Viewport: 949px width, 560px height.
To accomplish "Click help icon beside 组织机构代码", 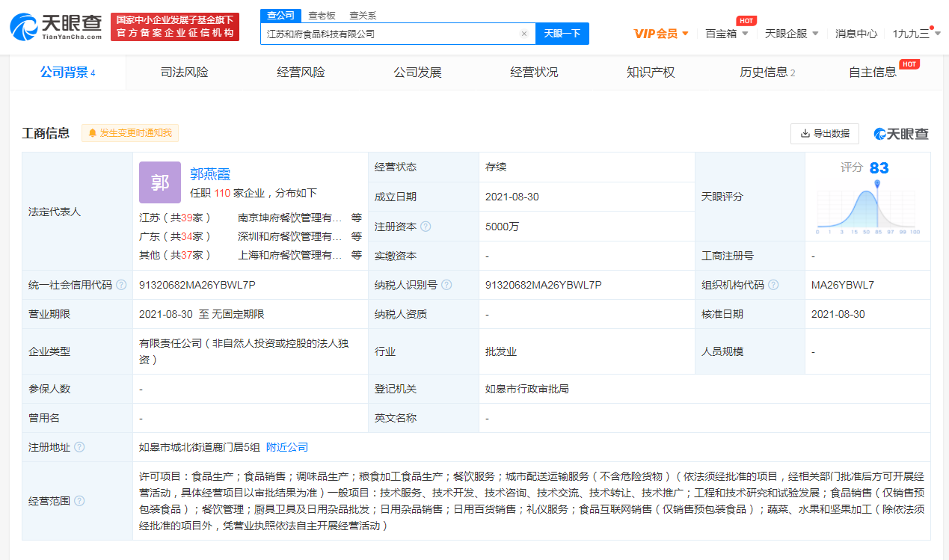I will tap(773, 285).
